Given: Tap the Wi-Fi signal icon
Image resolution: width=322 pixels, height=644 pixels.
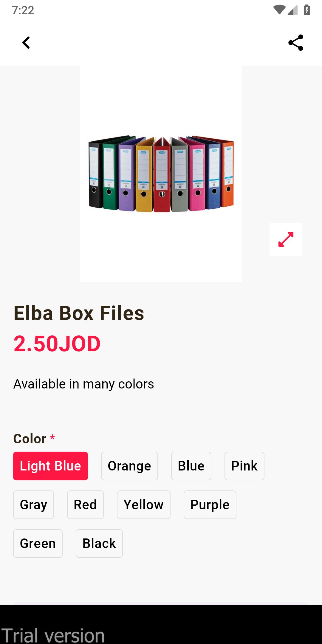Looking at the screenshot, I should [279, 10].
